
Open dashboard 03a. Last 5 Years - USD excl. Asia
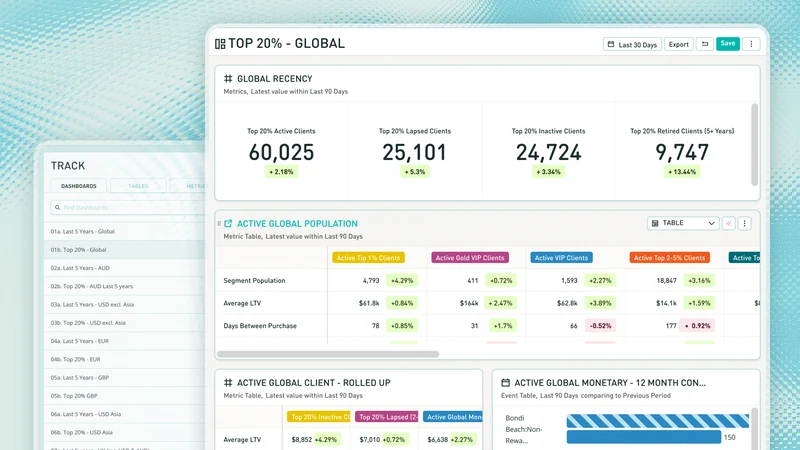pyautogui.click(x=124, y=304)
